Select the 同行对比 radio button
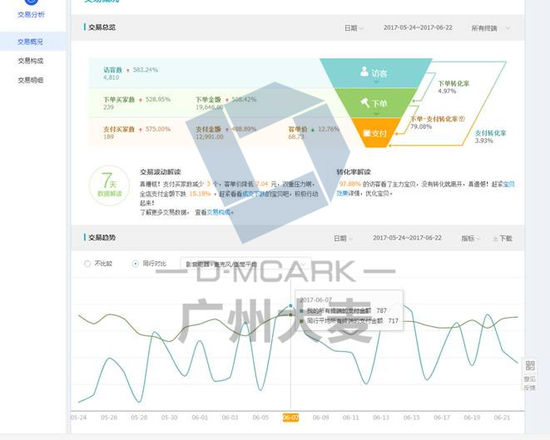The height and width of the screenshot is (440, 550). pyautogui.click(x=135, y=264)
